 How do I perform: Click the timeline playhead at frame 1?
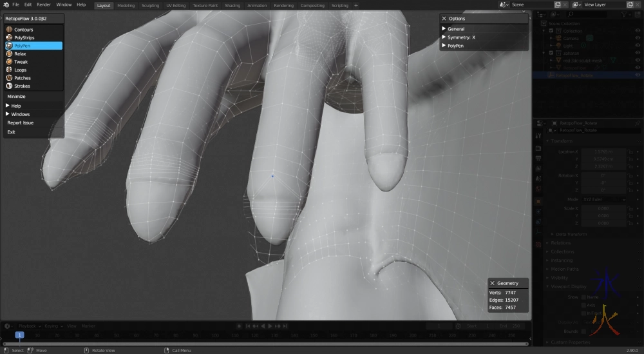20,335
